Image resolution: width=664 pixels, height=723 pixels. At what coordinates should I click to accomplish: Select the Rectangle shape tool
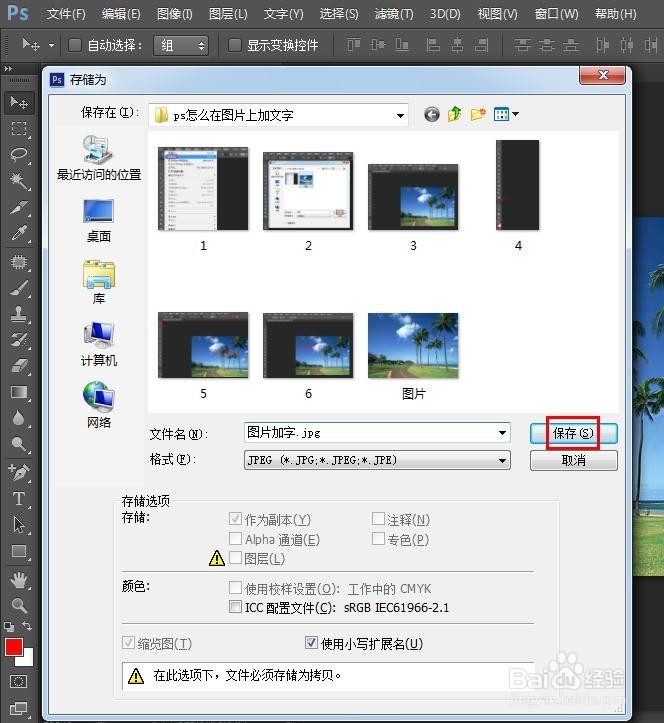19,551
